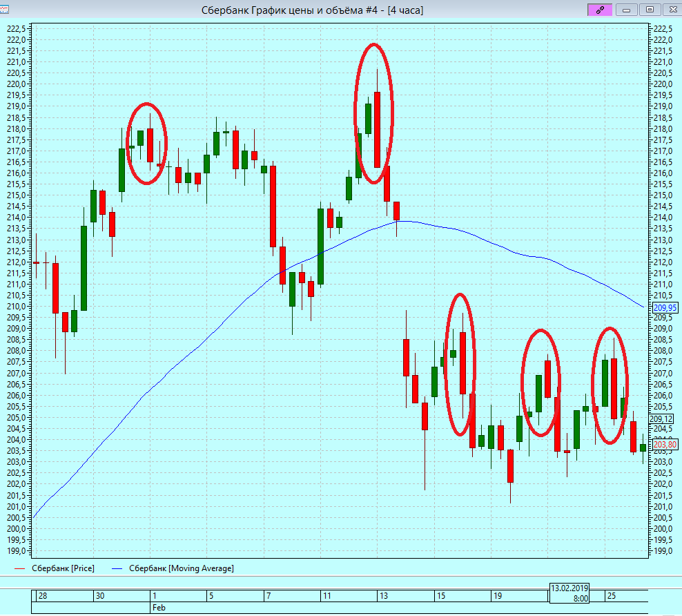This screenshot has width=682, height=616.
Task: Click 214,0 on the right price axis
Action: click(663, 218)
